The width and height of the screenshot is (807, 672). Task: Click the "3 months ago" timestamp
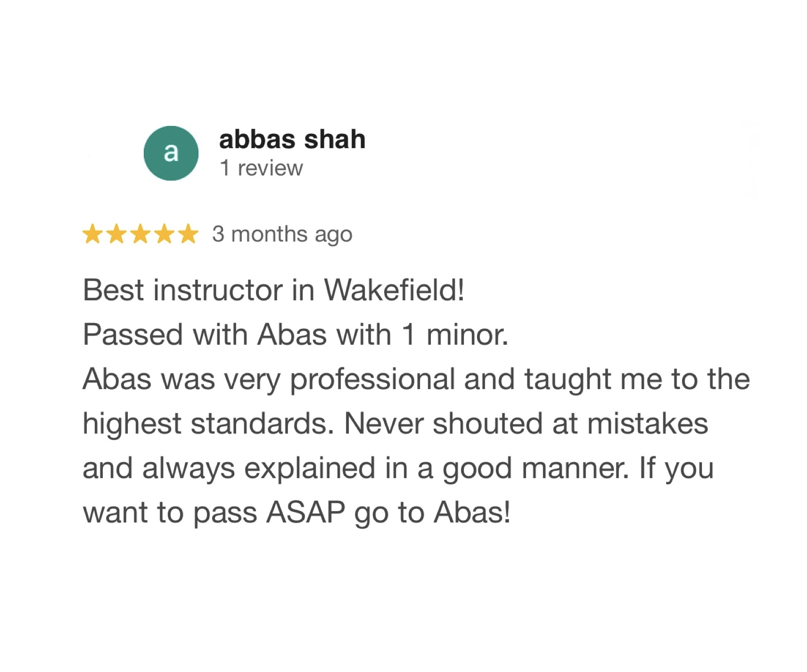pos(282,234)
